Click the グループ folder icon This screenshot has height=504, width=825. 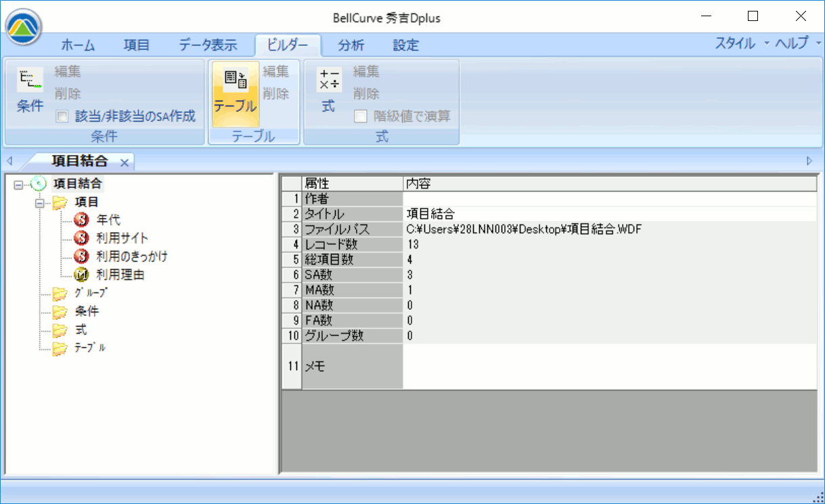60,294
